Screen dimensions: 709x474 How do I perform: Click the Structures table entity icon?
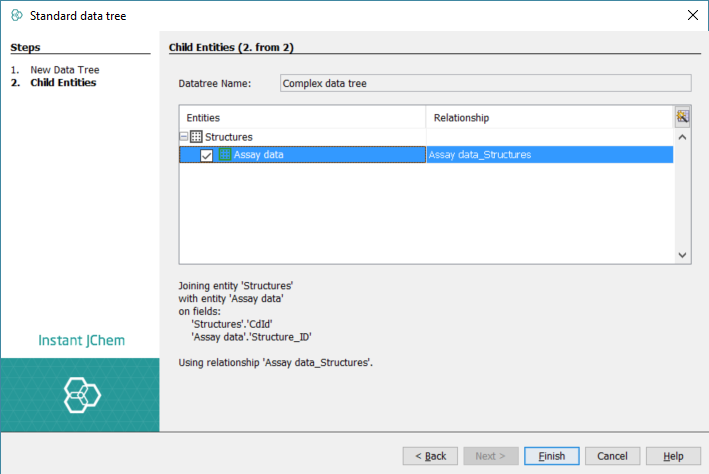[x=196, y=137]
